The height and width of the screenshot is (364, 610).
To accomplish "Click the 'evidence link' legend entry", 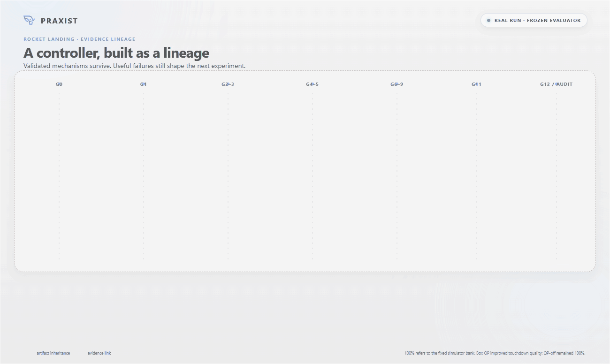I will point(93,353).
